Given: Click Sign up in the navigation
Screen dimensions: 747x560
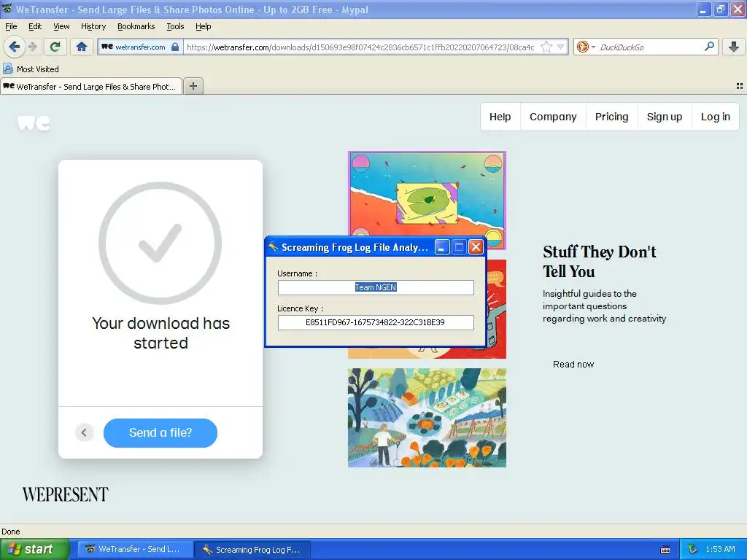Looking at the screenshot, I should (x=664, y=117).
